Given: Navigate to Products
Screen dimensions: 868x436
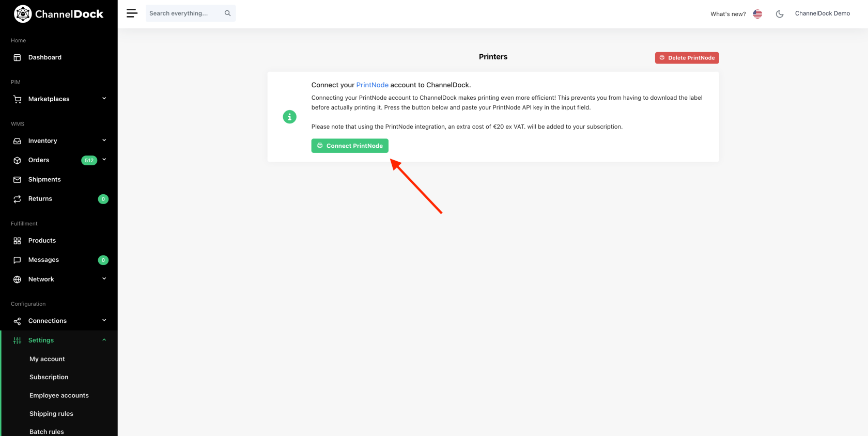Looking at the screenshot, I should pyautogui.click(x=42, y=241).
